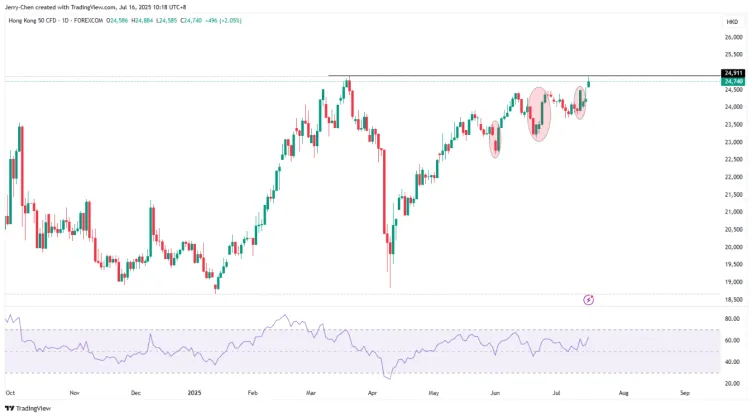The image size is (753, 417).
Task: Open the HKD currency selector
Action: (x=731, y=21)
